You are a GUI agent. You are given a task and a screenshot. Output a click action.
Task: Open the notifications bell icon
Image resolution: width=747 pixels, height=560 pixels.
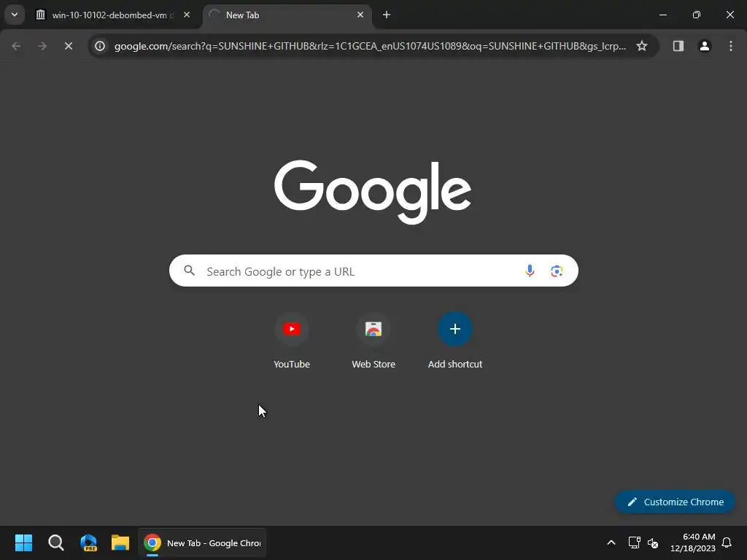[x=727, y=542]
